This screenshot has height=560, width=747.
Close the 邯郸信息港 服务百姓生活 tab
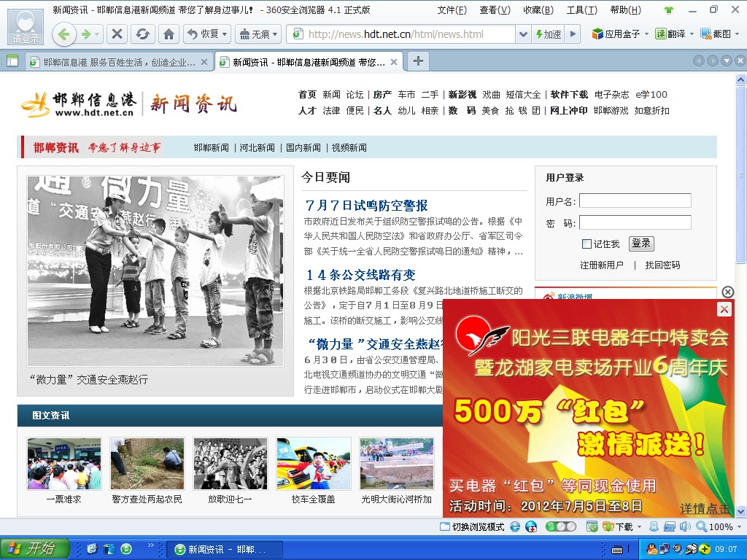[204, 62]
